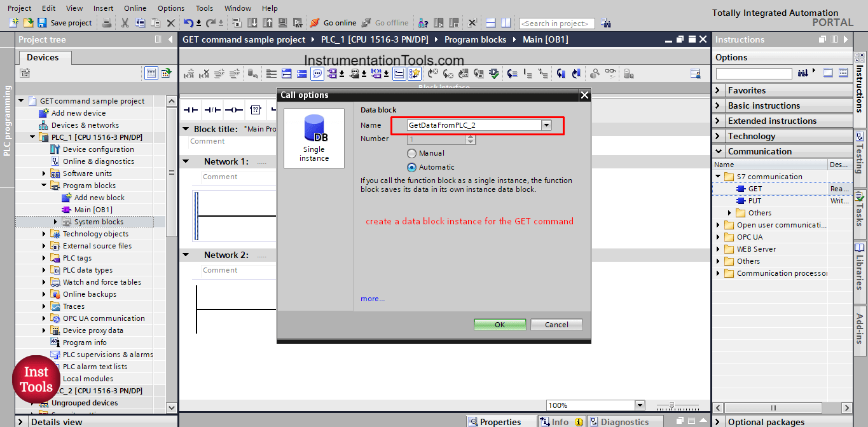Click the Upload from device icon
The image size is (868, 427).
(268, 23)
